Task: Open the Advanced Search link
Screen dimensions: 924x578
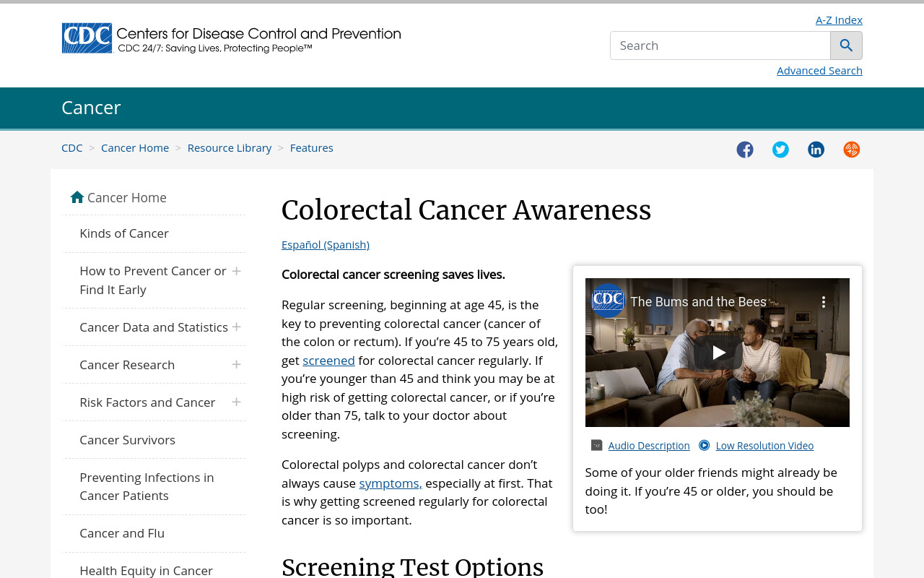Action: tap(819, 70)
